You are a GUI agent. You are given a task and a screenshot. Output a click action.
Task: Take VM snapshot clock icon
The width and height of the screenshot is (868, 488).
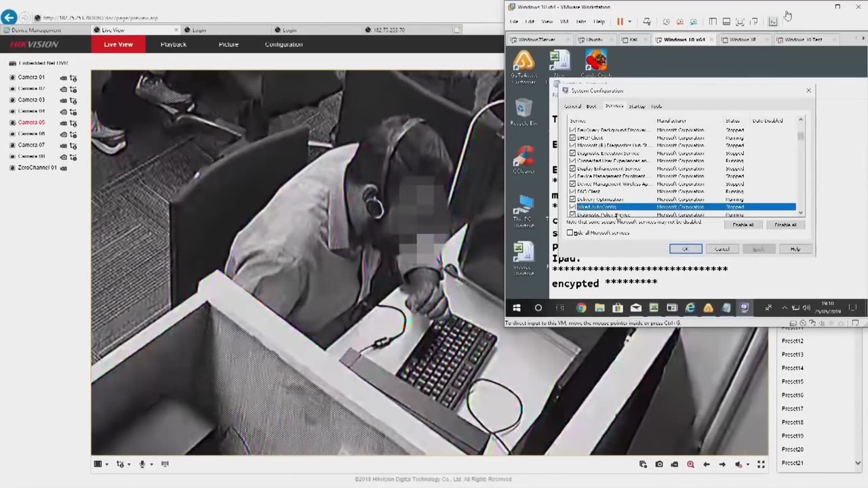[x=667, y=22]
